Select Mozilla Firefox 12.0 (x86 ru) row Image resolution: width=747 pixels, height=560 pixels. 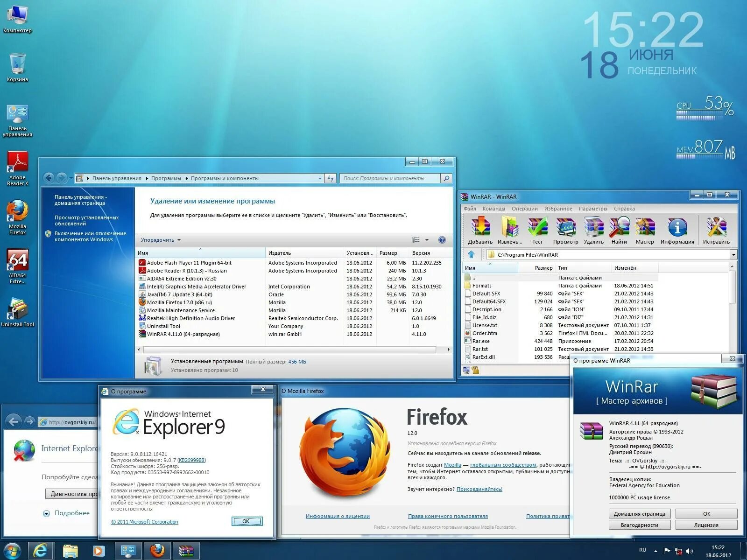(x=293, y=302)
